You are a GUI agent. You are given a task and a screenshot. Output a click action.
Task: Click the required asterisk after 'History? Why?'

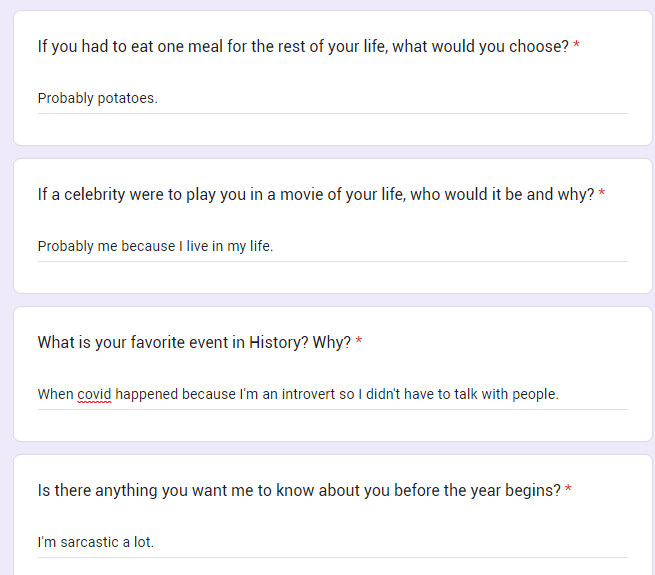pyautogui.click(x=358, y=340)
